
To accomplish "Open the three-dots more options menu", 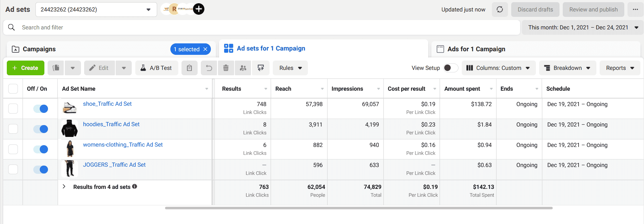I will 635,10.
